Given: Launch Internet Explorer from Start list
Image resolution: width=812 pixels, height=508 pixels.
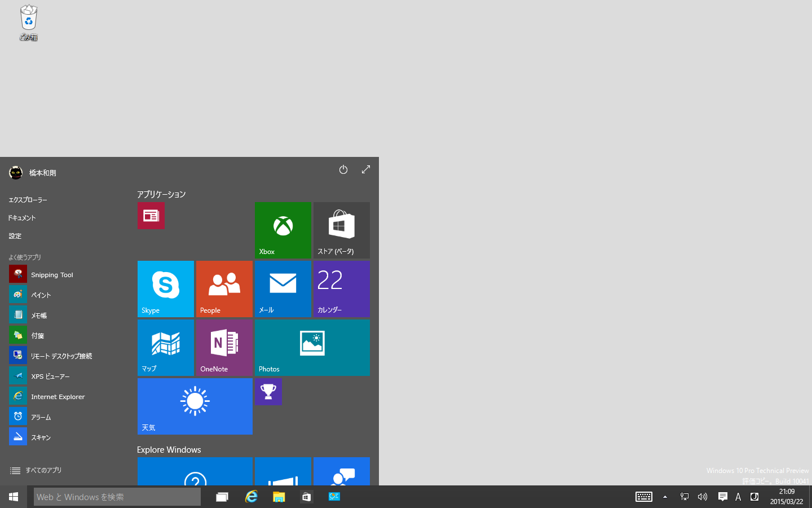Looking at the screenshot, I should (68, 396).
